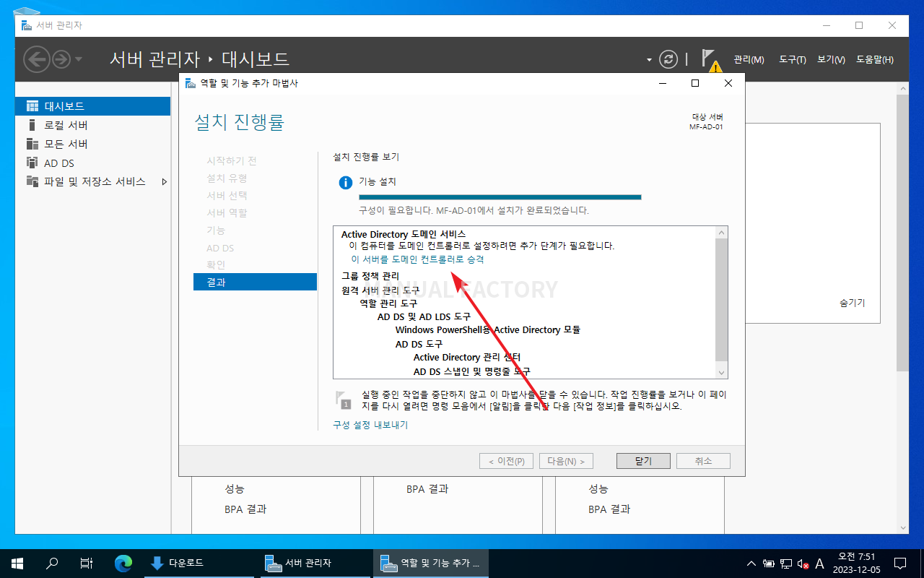Viewport: 924px width, 578px height.
Task: Click the 취소 button in the wizard
Action: 703,461
